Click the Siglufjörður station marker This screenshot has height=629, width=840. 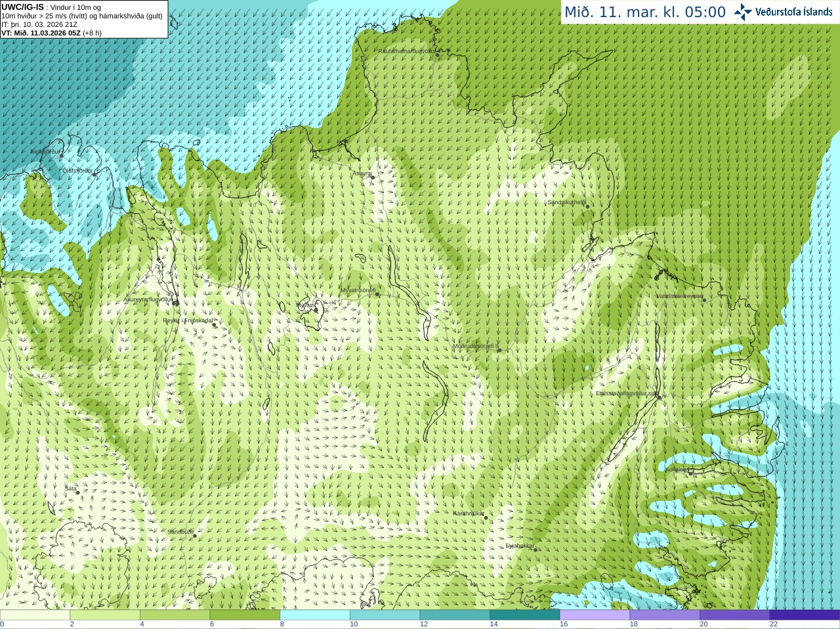[x=62, y=155]
